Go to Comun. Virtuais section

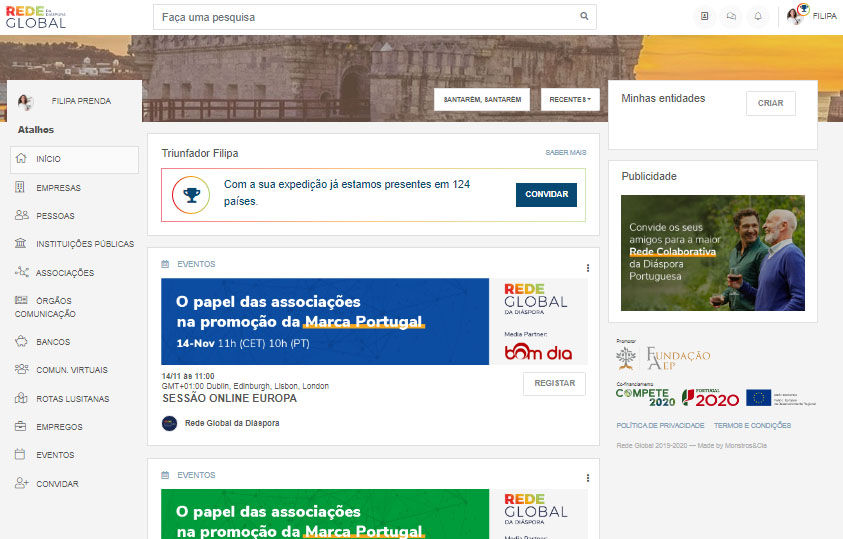point(74,370)
